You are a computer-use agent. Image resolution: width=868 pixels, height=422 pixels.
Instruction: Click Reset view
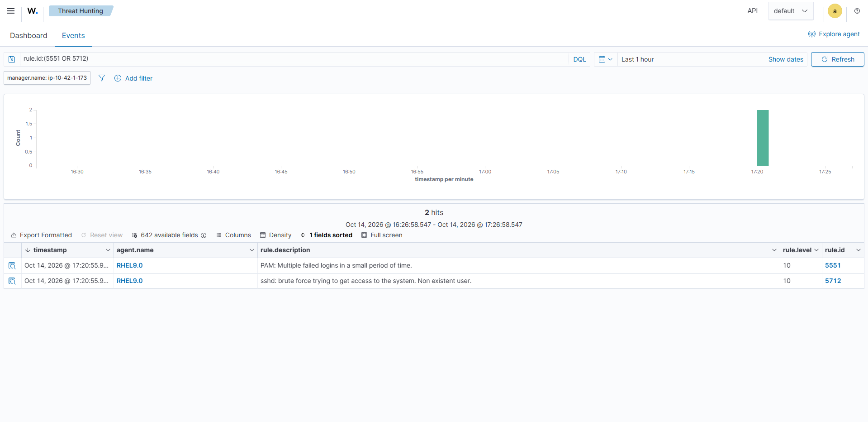point(102,235)
